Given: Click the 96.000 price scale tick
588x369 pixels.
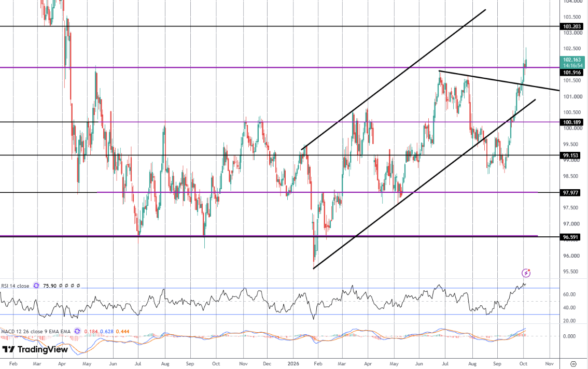Looking at the screenshot, I should 571,256.
